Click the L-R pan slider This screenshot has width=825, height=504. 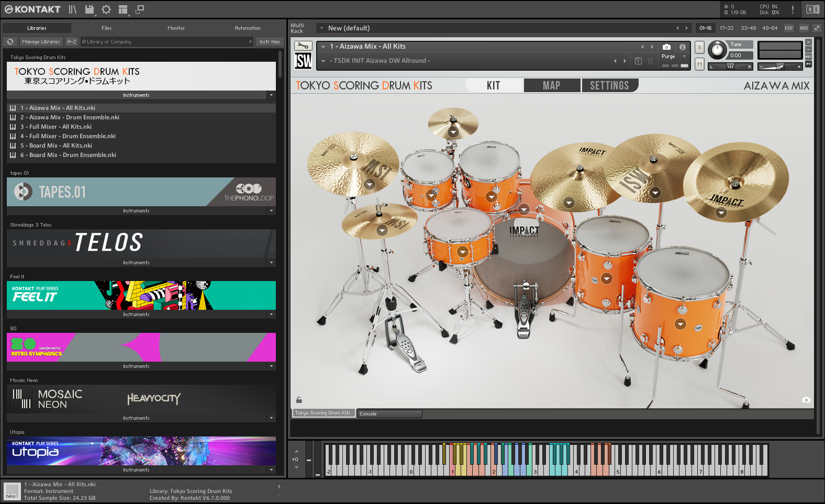tap(730, 66)
